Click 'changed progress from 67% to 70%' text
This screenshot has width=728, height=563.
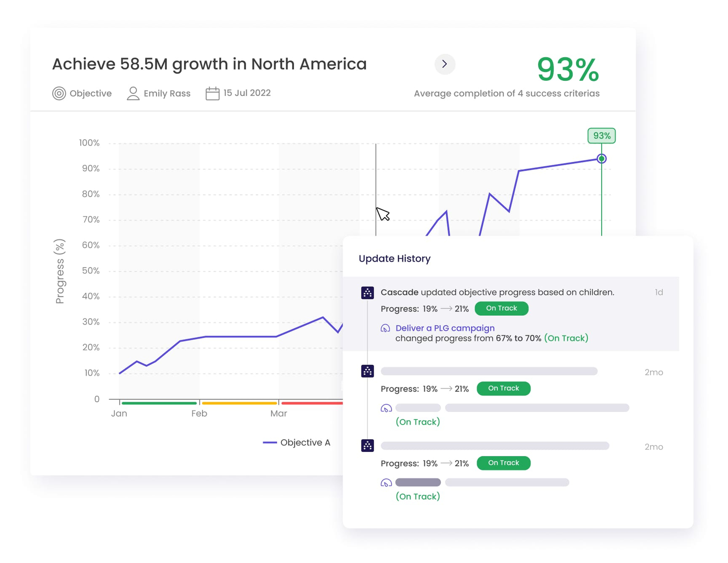[468, 338]
